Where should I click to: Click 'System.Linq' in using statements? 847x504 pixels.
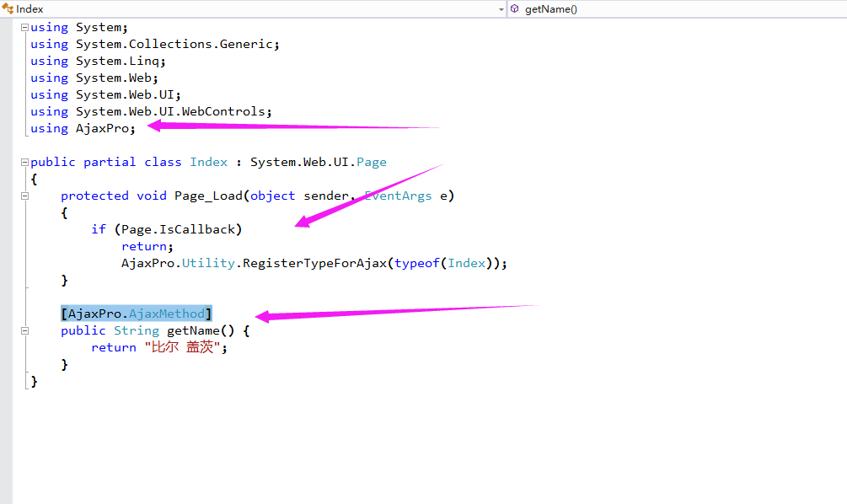[x=117, y=61]
